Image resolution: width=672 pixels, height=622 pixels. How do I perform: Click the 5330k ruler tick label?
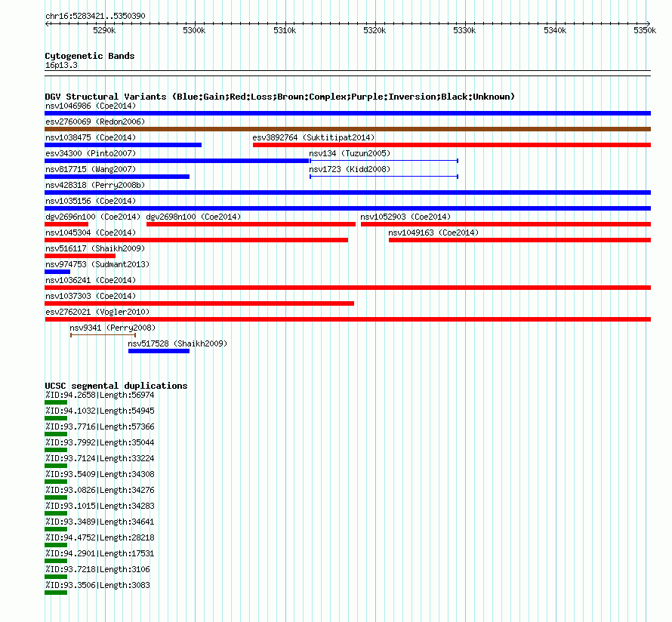[464, 30]
